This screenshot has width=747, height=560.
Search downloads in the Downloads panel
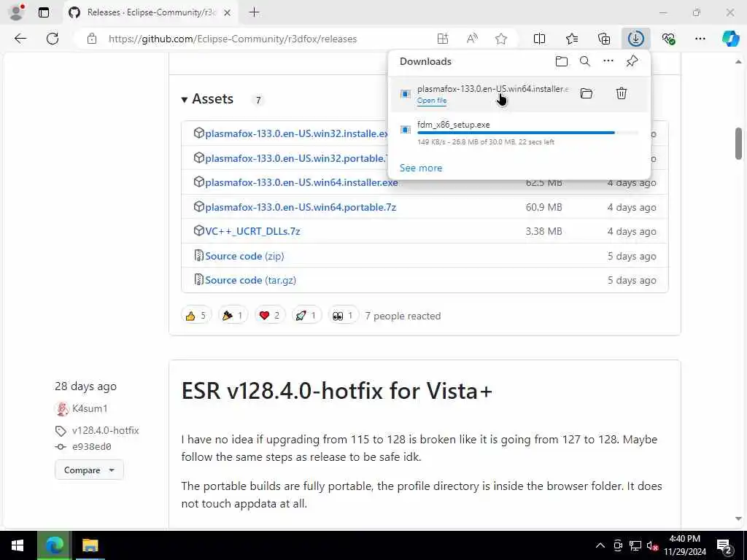point(585,61)
